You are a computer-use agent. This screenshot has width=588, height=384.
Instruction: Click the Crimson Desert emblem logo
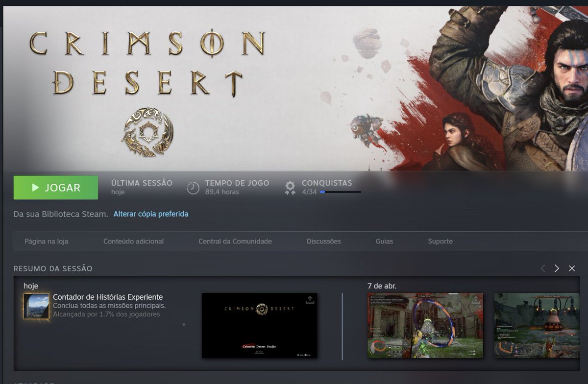147,132
